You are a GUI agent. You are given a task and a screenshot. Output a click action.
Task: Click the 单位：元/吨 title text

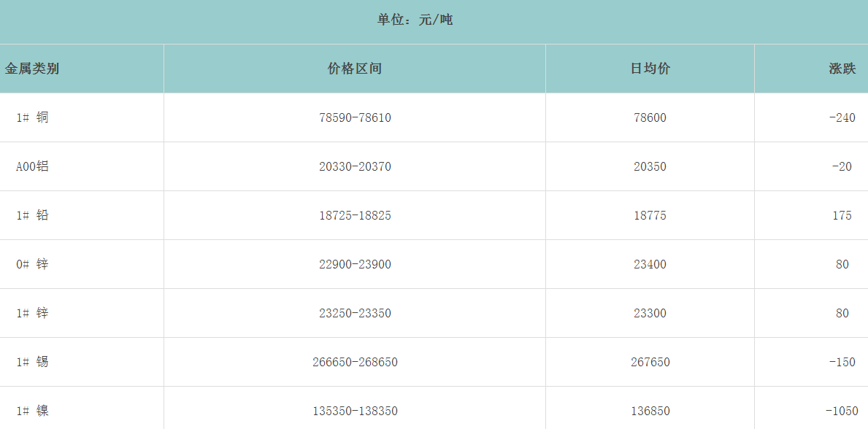(x=415, y=20)
